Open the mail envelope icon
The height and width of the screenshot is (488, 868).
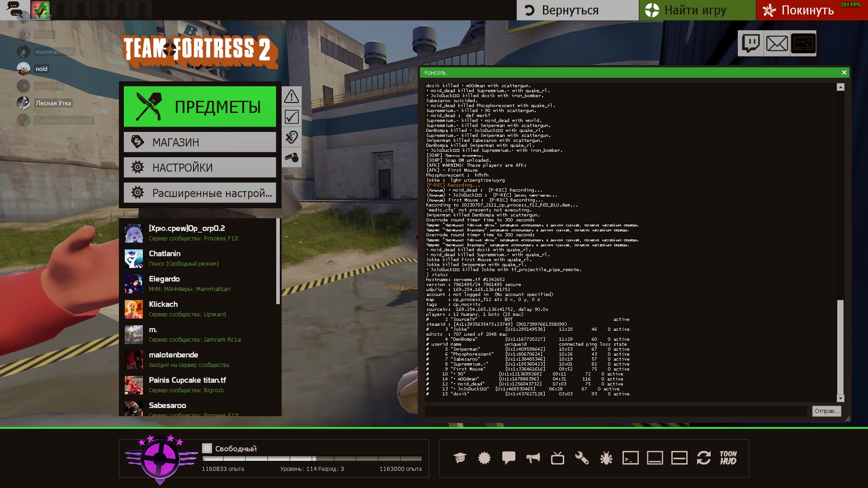[777, 43]
